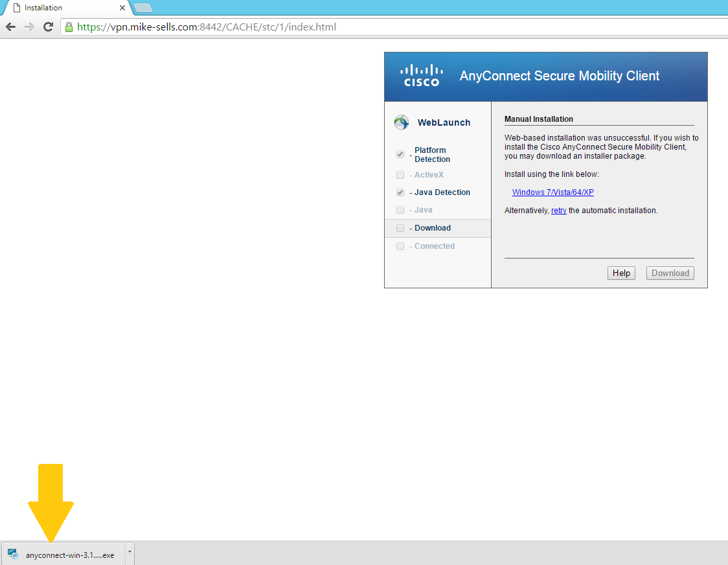The width and height of the screenshot is (728, 565).
Task: Click the retry automatic installation link
Action: (x=558, y=211)
